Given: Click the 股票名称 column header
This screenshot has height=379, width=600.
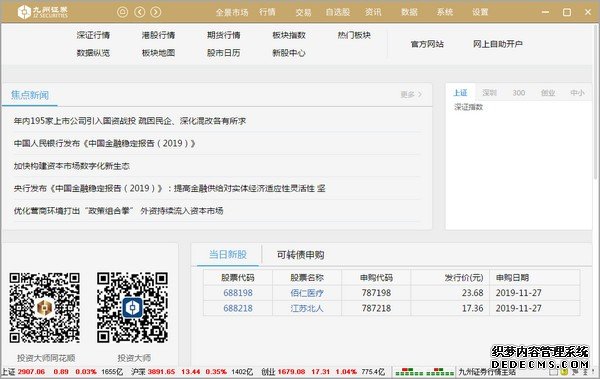Looking at the screenshot, I should pyautogui.click(x=307, y=278).
